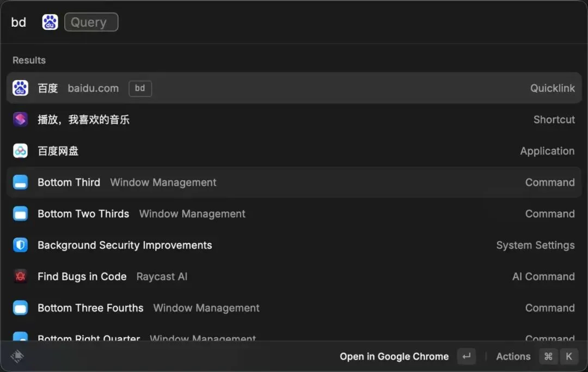
Task: Click the Bottom Three Fourths window icon
Action: click(20, 308)
